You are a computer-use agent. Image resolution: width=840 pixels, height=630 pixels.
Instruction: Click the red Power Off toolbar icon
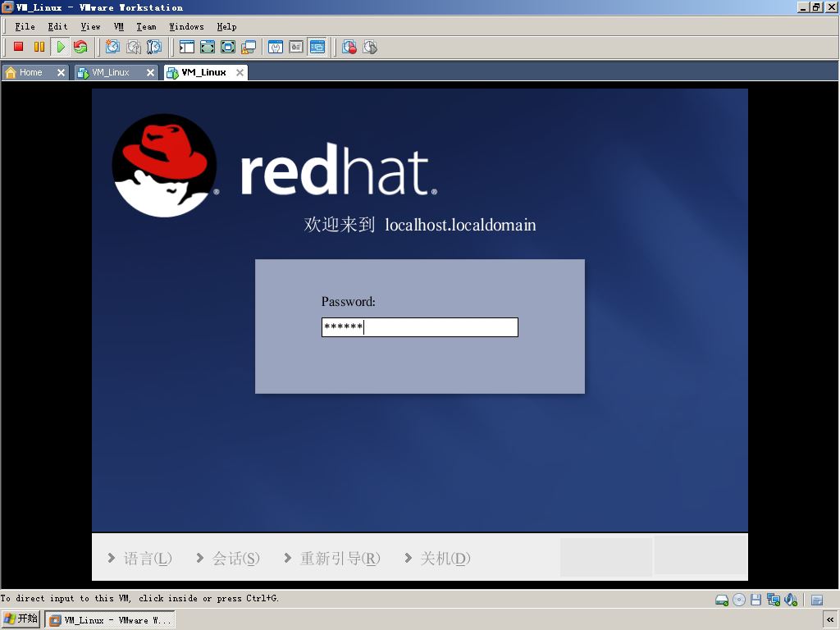pos(19,47)
